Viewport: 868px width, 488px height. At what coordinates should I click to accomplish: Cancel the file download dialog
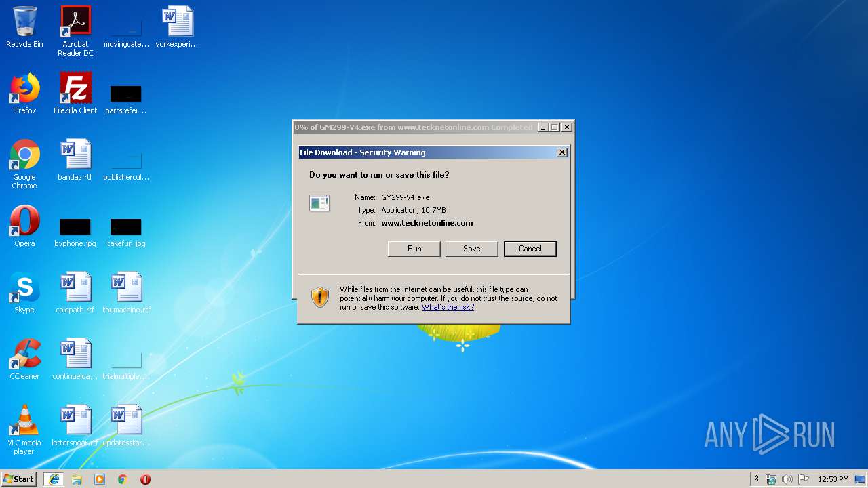(x=530, y=249)
